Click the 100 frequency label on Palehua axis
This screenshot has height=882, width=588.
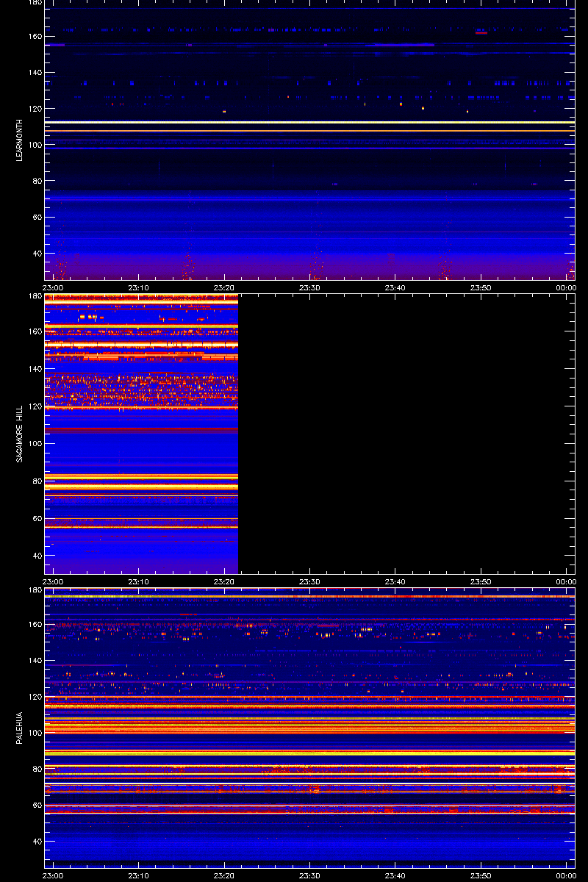point(35,733)
